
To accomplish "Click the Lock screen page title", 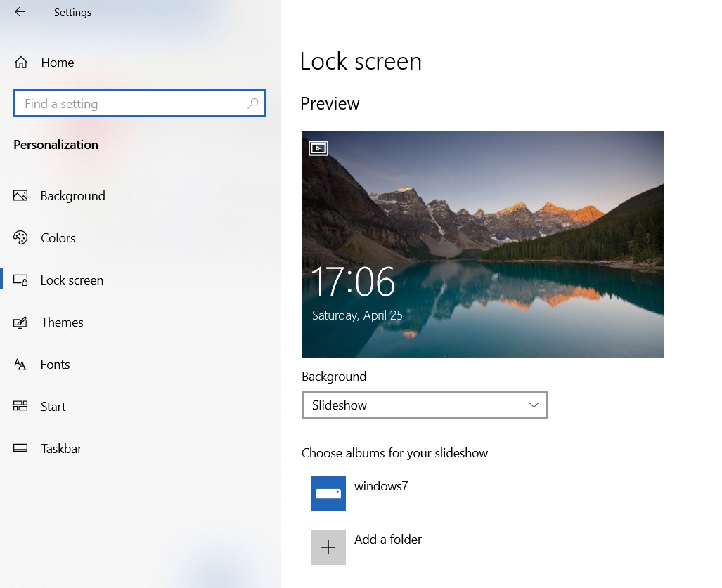I will pyautogui.click(x=361, y=61).
